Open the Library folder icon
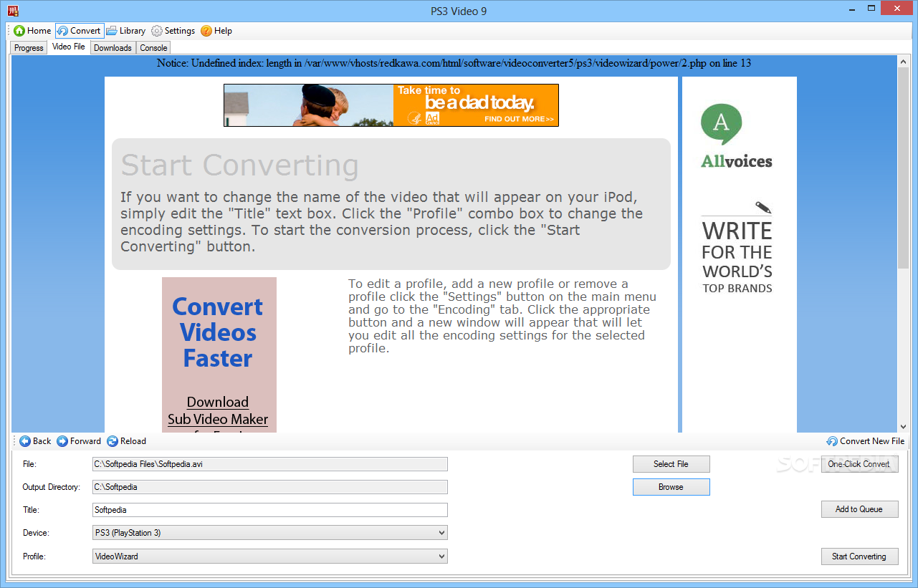The image size is (918, 588). coord(112,31)
